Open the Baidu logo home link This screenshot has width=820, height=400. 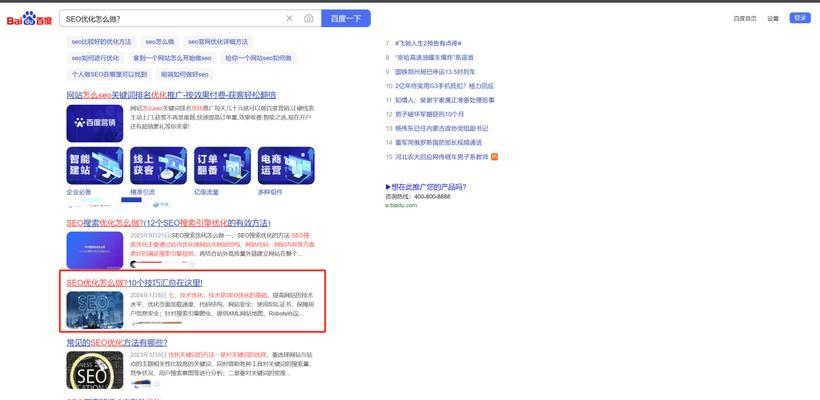pos(29,19)
